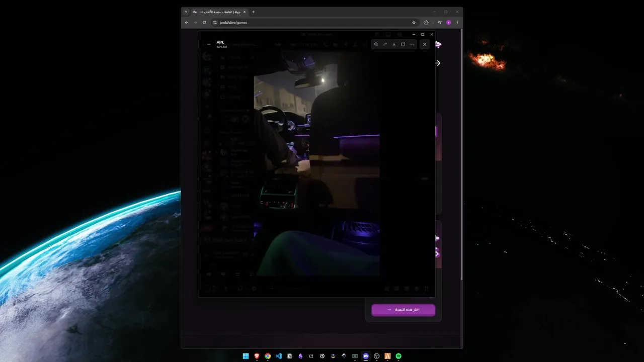Image resolution: width=644 pixels, height=362 pixels.
Task: Open OBS Studio from the taskbar
Action: pyautogui.click(x=376, y=356)
